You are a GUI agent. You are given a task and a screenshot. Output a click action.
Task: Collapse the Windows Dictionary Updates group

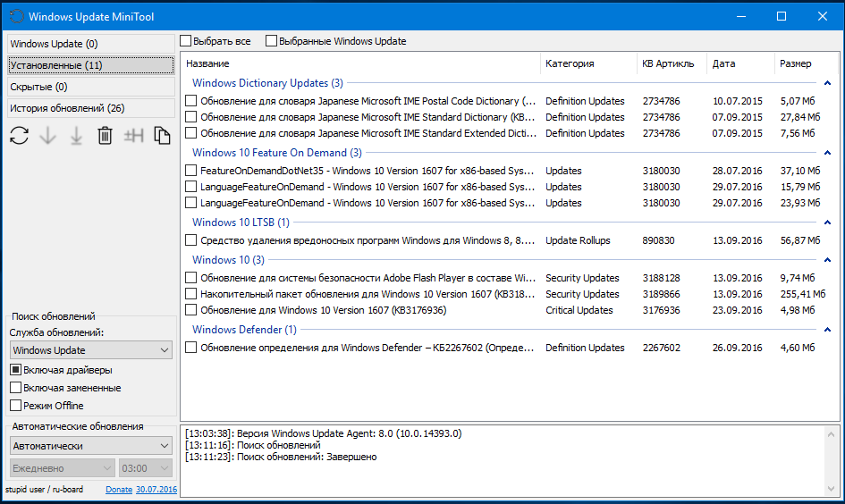coord(827,83)
